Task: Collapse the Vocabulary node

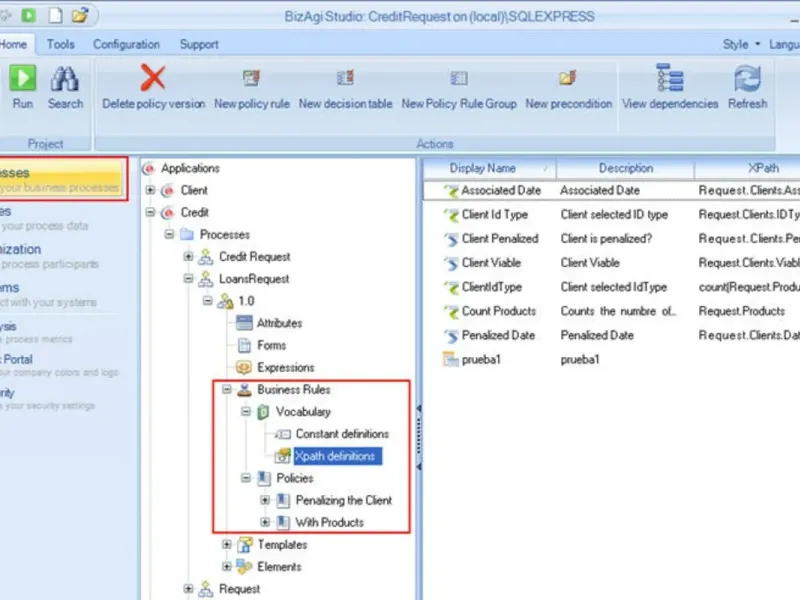Action: click(x=245, y=411)
